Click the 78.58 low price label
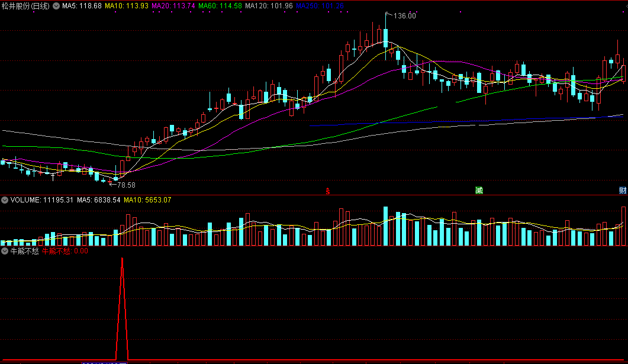 [x=126, y=185]
